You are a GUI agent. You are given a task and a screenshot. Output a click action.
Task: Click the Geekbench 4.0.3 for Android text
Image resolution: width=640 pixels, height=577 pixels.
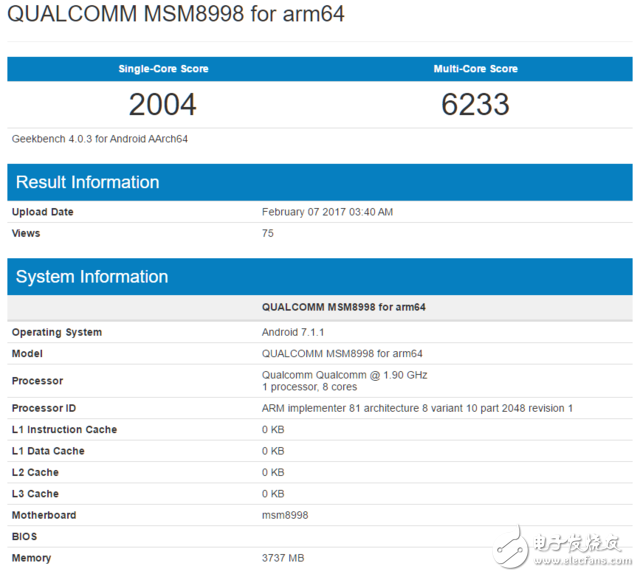100,139
